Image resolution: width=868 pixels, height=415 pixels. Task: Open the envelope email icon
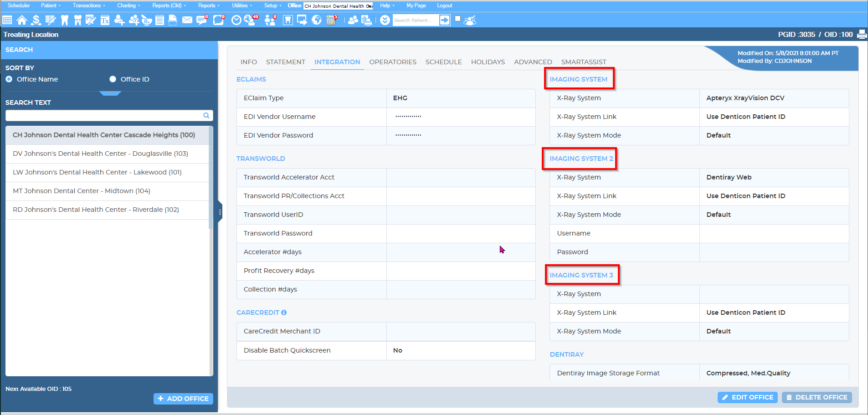[187, 20]
